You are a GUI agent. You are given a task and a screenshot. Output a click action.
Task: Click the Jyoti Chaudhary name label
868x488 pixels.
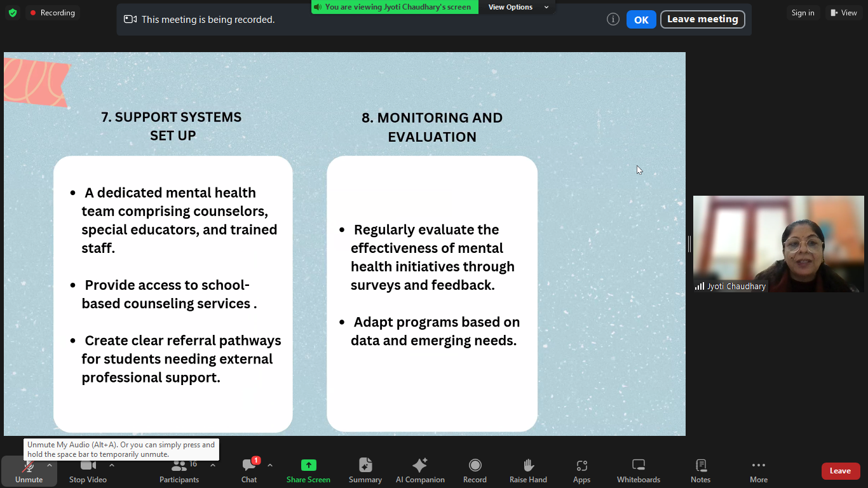coord(731,287)
